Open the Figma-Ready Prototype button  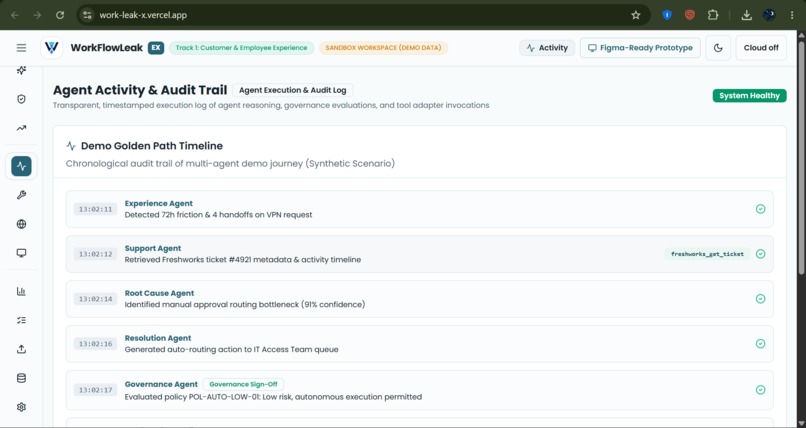pyautogui.click(x=640, y=48)
